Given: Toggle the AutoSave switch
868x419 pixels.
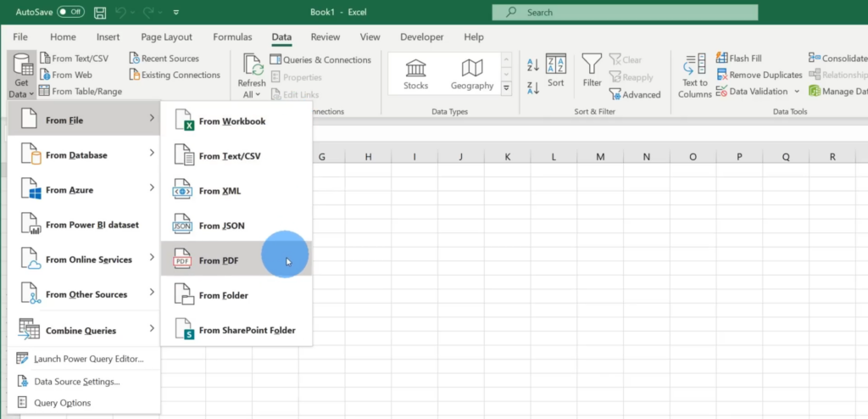Looking at the screenshot, I should pyautogui.click(x=71, y=12).
